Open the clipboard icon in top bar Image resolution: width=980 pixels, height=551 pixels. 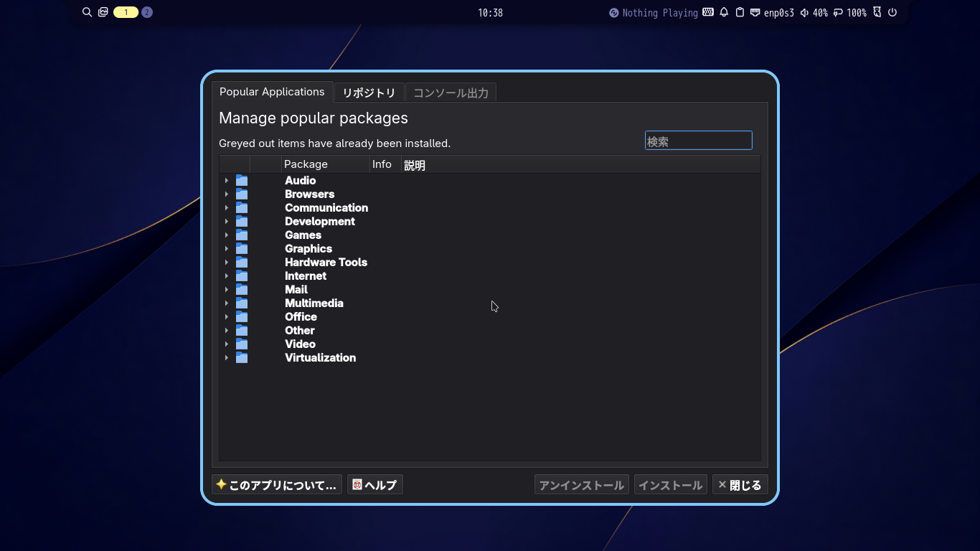(740, 12)
